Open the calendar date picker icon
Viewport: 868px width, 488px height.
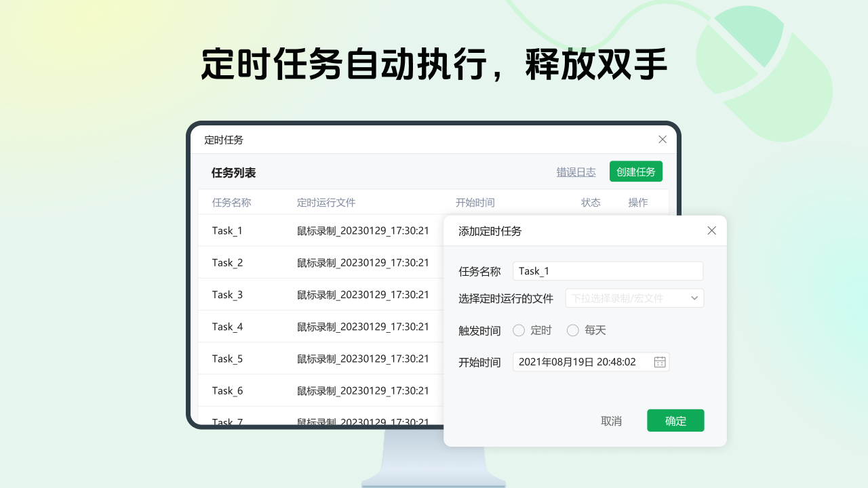pos(658,362)
